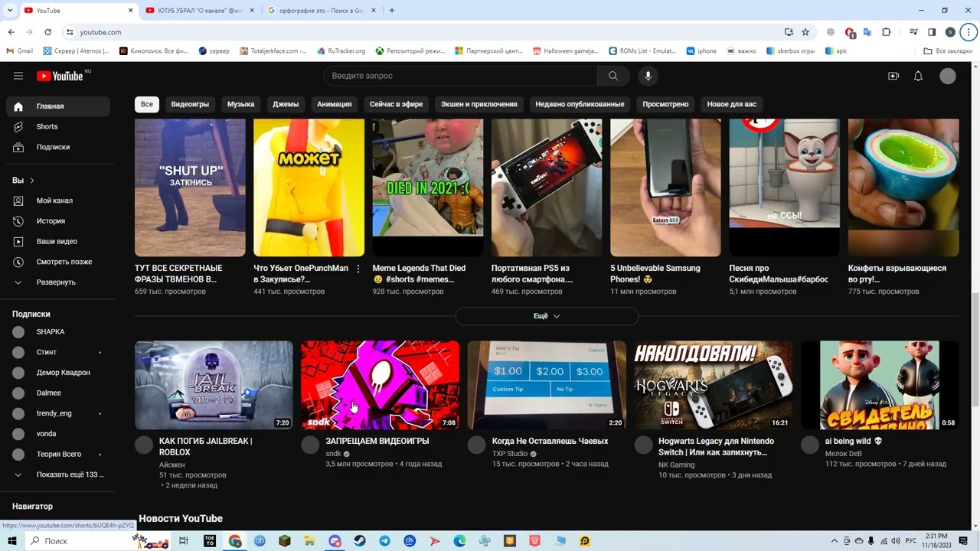Open the RuTracker.org bookmark
The height and width of the screenshot is (551, 980).
pos(340,51)
